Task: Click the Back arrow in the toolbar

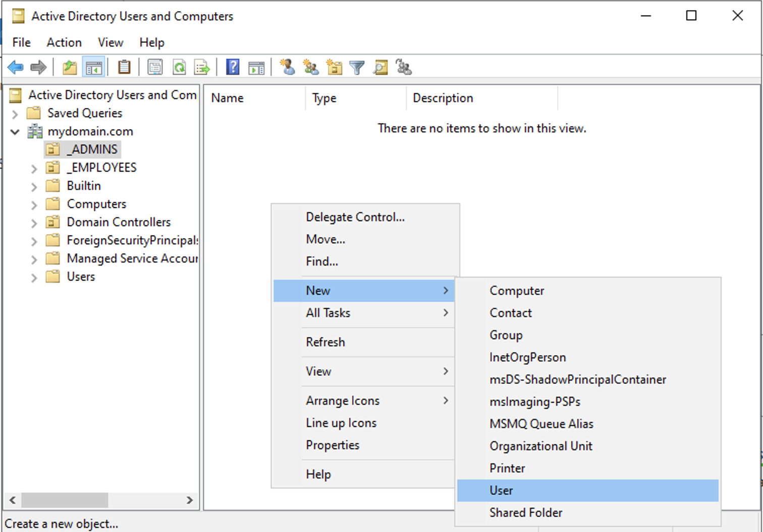Action: (x=16, y=67)
